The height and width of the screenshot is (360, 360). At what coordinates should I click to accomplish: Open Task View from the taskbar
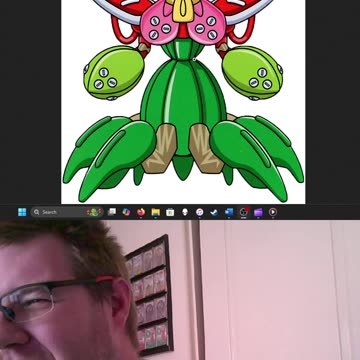click(x=112, y=212)
